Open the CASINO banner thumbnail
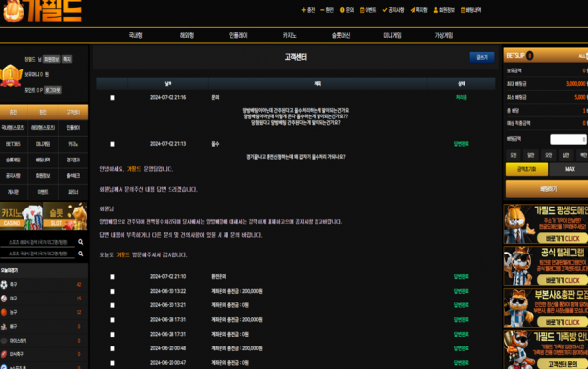Screen dimensions: 588x369 pyautogui.click(x=22, y=216)
